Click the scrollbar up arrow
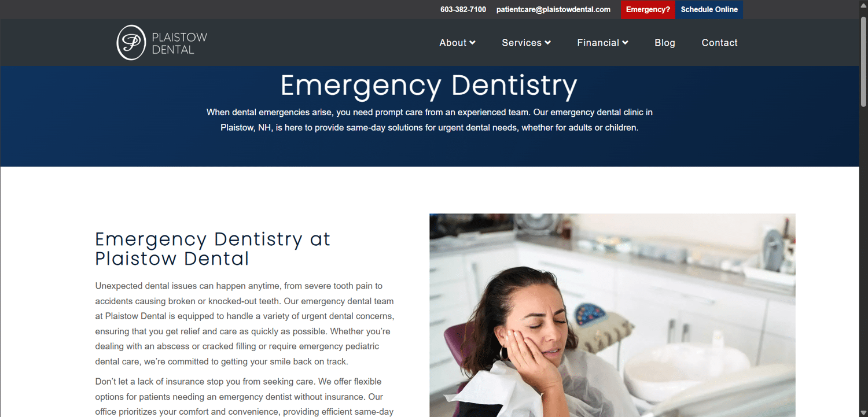Screen dimensions: 868x417 (863, 5)
